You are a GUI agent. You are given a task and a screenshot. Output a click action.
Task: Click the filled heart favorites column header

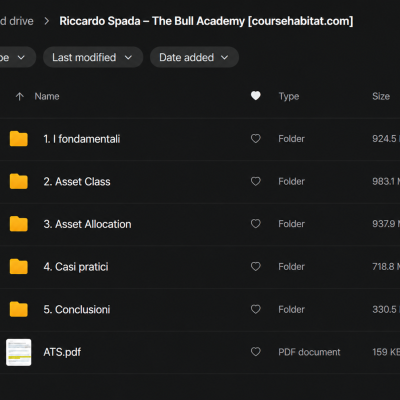click(x=256, y=96)
